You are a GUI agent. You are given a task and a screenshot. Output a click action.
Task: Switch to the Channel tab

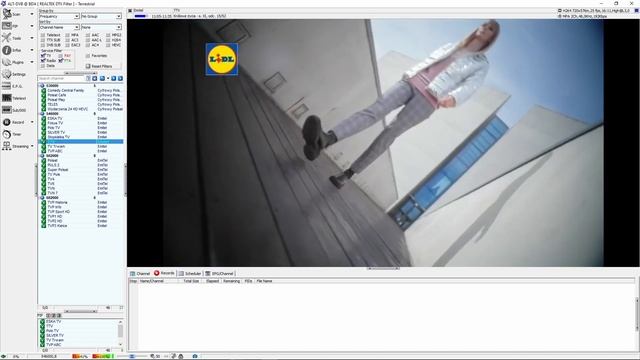140,273
